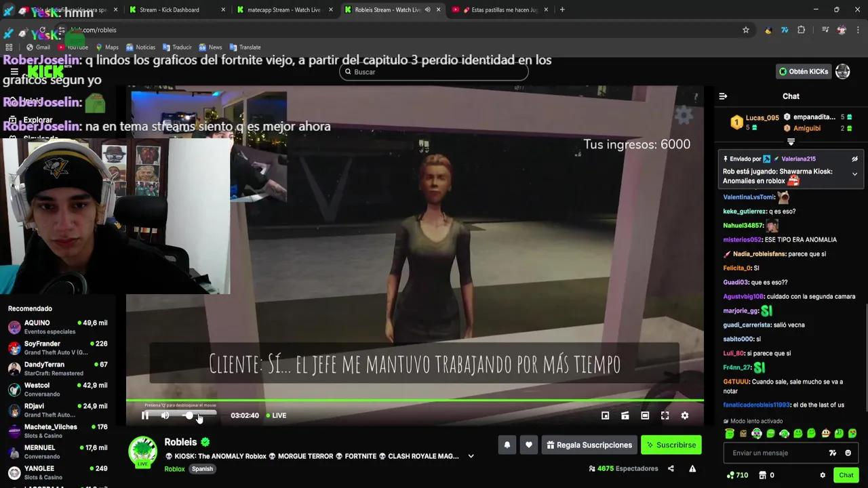This screenshot has height=488, width=868.
Task: Expand the stream title chevron
Action: [471, 456]
